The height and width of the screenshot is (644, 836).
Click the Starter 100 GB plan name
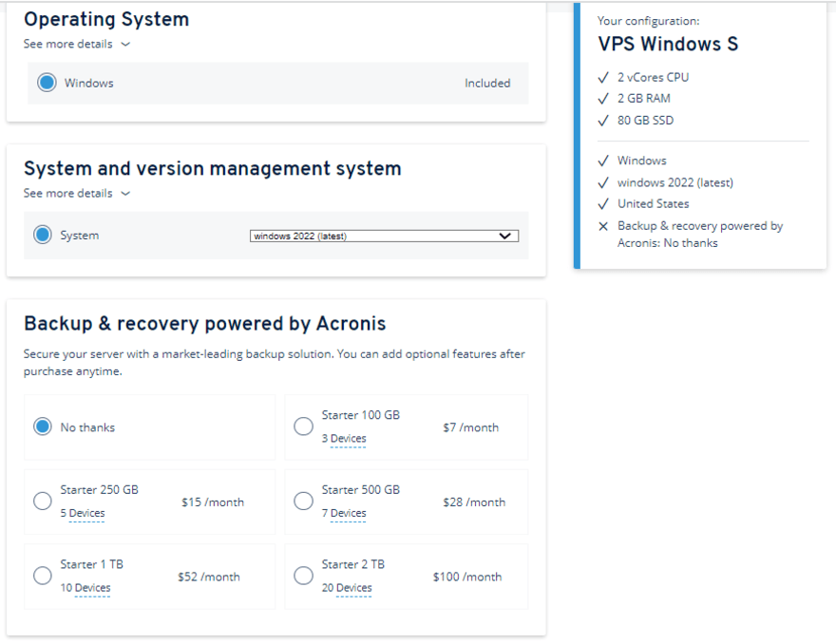point(360,415)
